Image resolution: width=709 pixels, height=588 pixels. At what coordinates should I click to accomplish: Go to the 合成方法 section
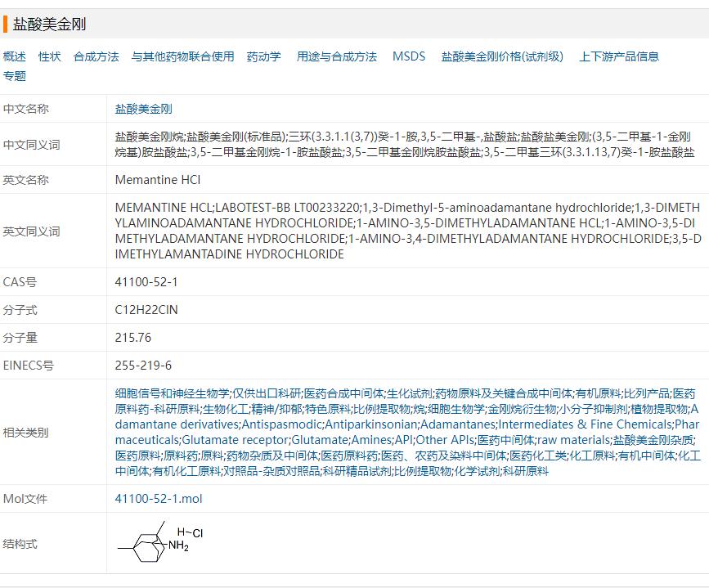(96, 56)
